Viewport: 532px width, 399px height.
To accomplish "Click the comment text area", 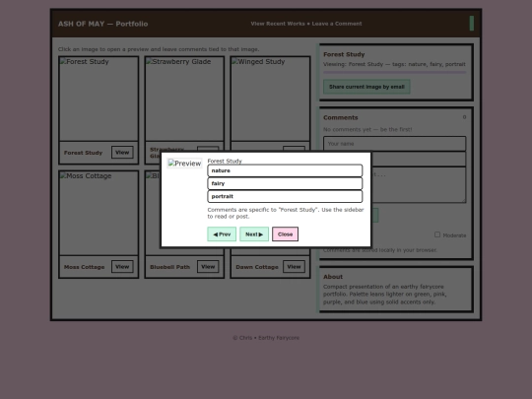I will click(419, 185).
